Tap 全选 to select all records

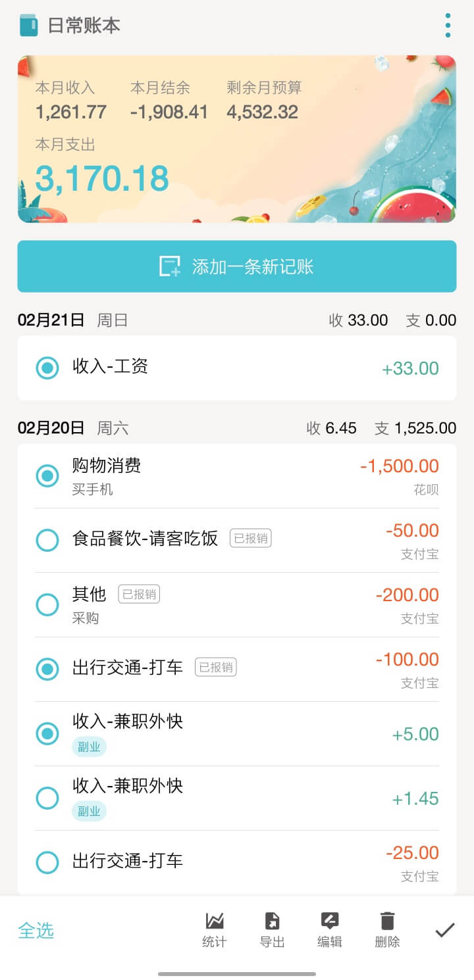[36, 931]
